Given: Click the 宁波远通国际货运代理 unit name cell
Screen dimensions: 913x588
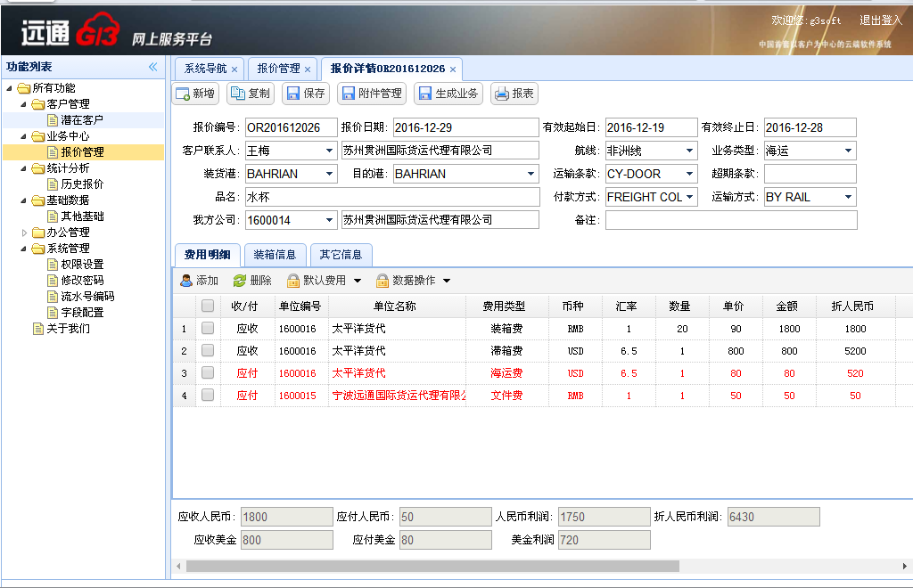Looking at the screenshot, I should click(x=397, y=396).
